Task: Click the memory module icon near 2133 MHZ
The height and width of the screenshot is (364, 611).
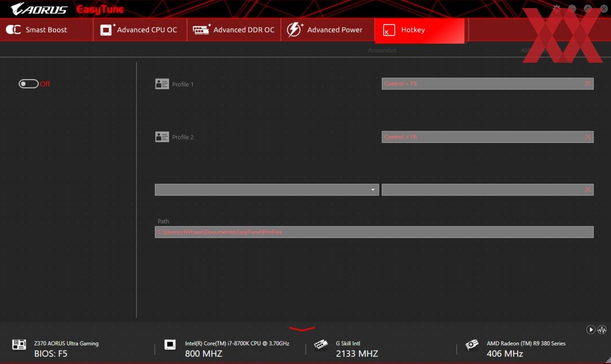Action: pos(321,345)
